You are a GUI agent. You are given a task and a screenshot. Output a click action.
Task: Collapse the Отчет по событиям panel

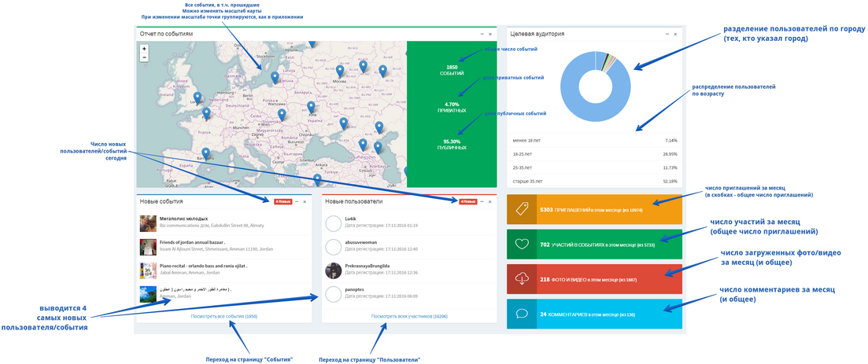point(482,35)
